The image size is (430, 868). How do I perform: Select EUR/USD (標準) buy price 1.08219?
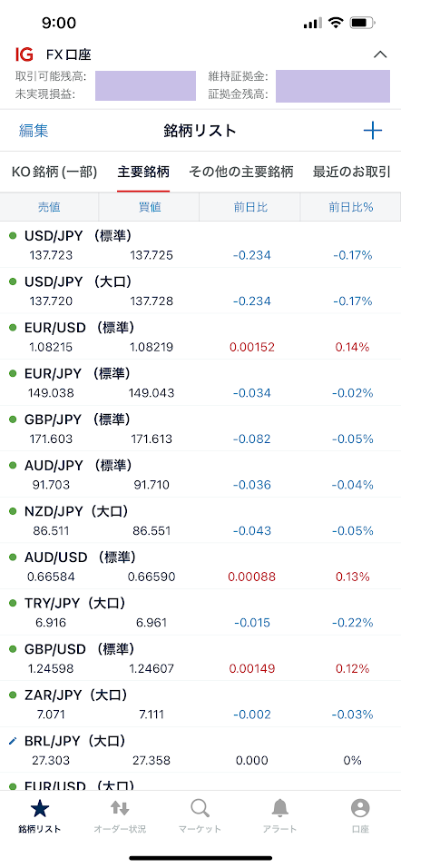coord(151,347)
